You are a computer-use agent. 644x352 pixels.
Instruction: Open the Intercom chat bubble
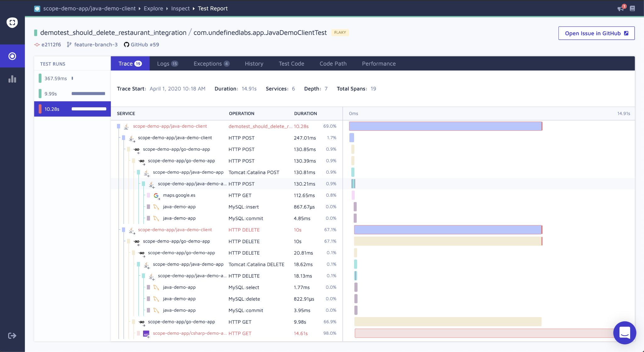click(625, 333)
